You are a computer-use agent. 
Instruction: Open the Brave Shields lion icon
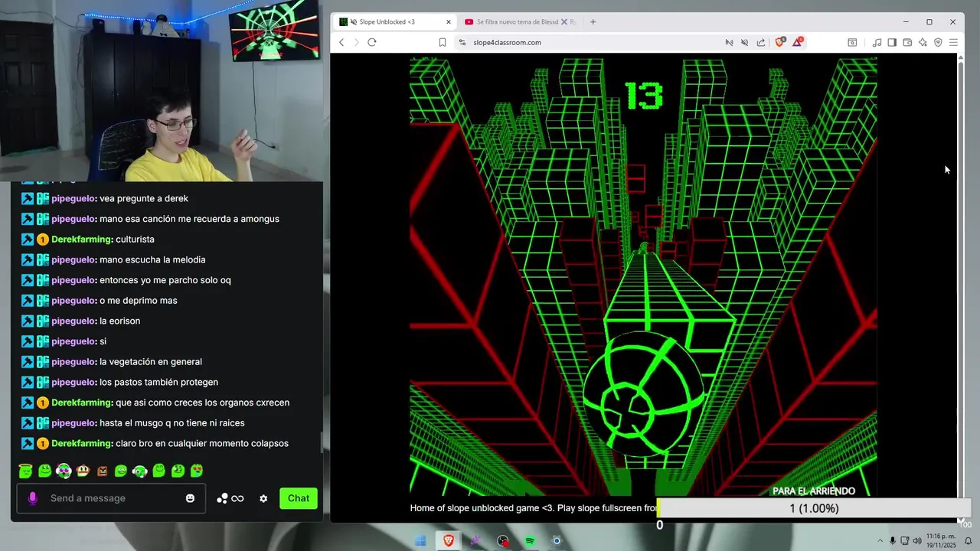[x=779, y=42]
